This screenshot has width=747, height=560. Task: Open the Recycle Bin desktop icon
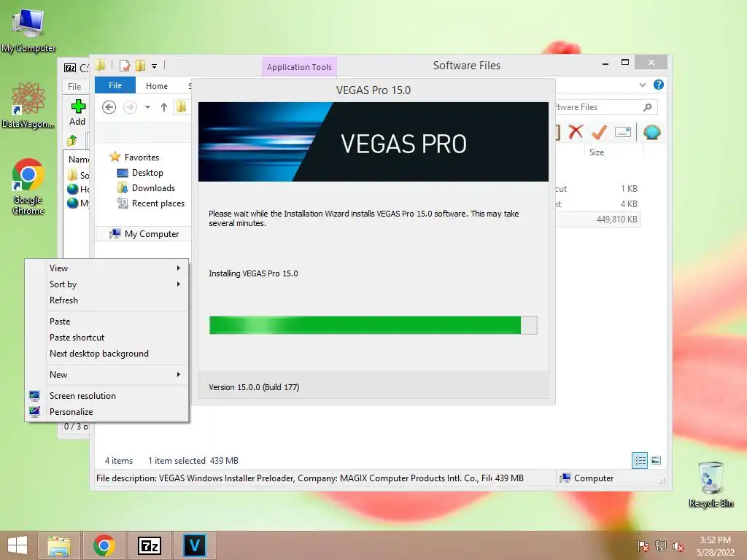(x=711, y=484)
